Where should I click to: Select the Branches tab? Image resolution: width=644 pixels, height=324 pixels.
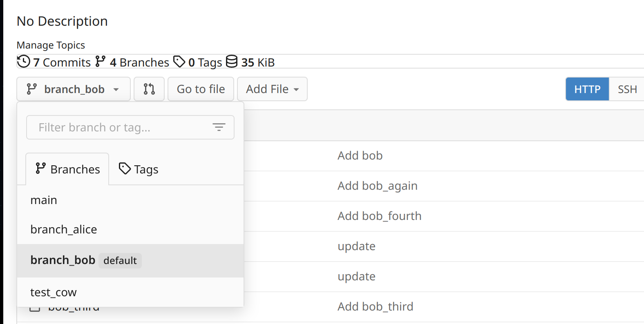67,169
